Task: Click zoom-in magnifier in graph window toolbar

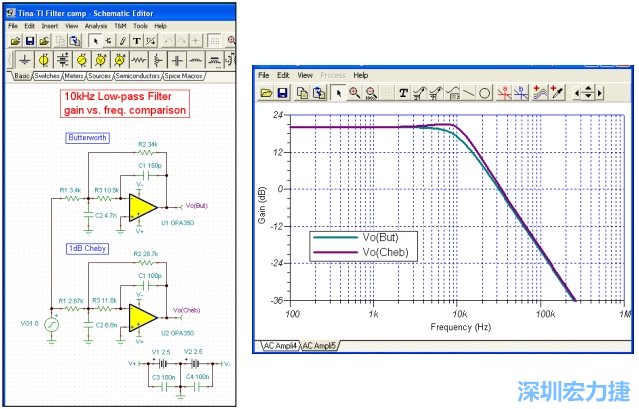Action: 354,92
